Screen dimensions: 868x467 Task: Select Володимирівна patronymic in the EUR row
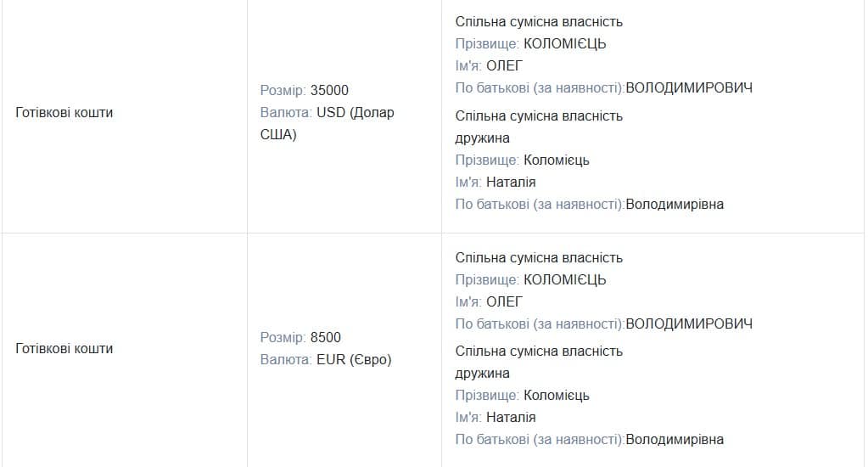coord(675,440)
